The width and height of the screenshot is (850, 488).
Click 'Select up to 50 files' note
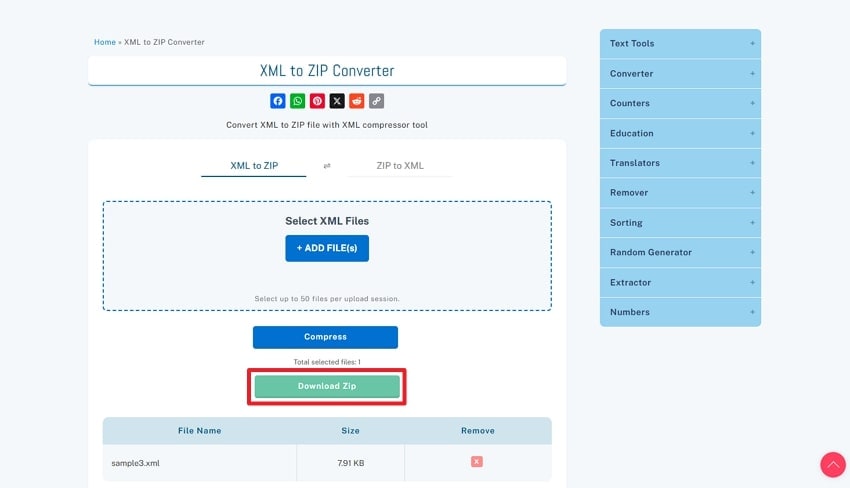(327, 299)
